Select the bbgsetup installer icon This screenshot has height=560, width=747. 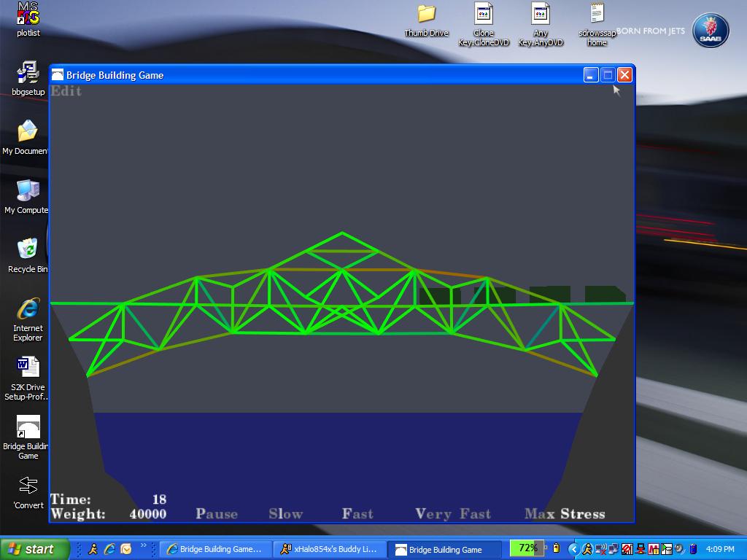coord(28,74)
